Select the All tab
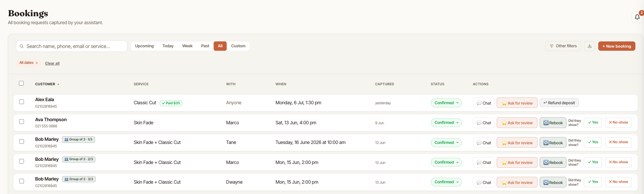This screenshot has height=194, width=644. coord(220,46)
